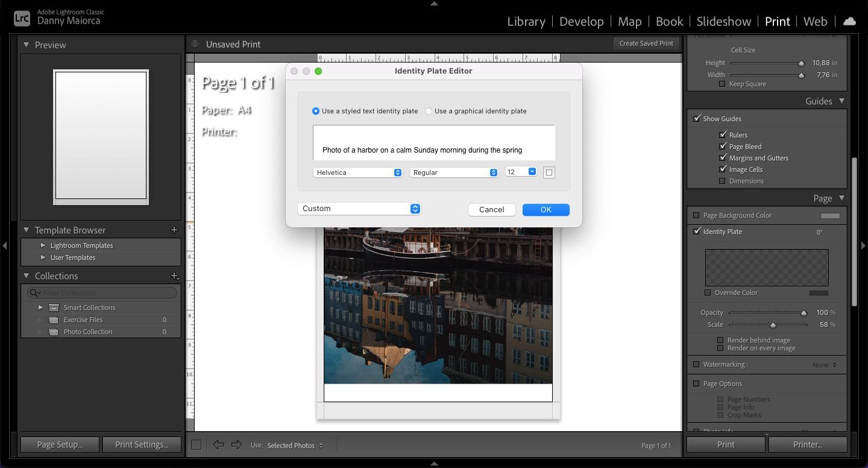This screenshot has height=468, width=868.
Task: Enable the Dimensions checkbox
Action: [723, 180]
